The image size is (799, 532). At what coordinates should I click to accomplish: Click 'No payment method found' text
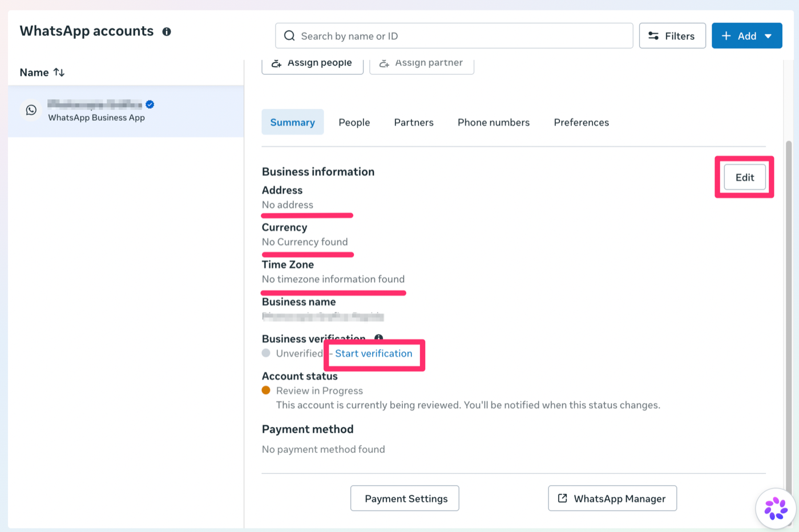click(324, 449)
